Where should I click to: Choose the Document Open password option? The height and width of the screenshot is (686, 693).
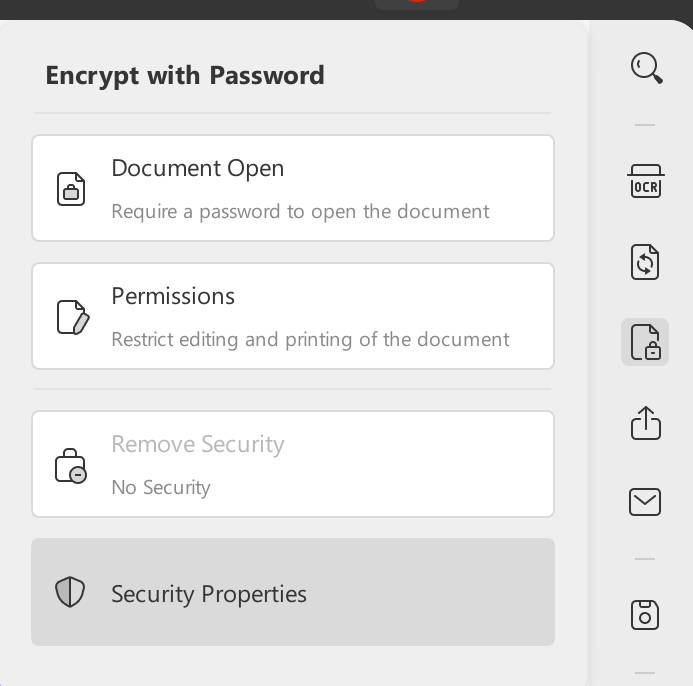pos(198,168)
